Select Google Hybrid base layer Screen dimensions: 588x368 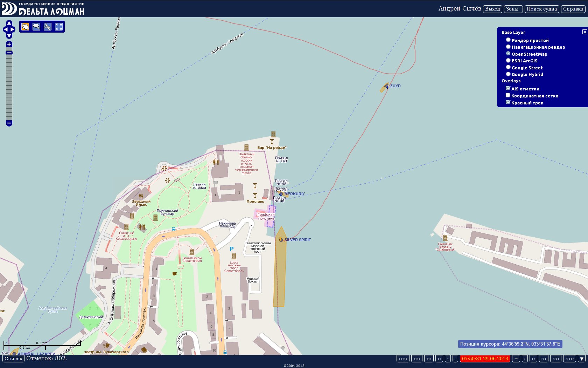click(x=508, y=74)
